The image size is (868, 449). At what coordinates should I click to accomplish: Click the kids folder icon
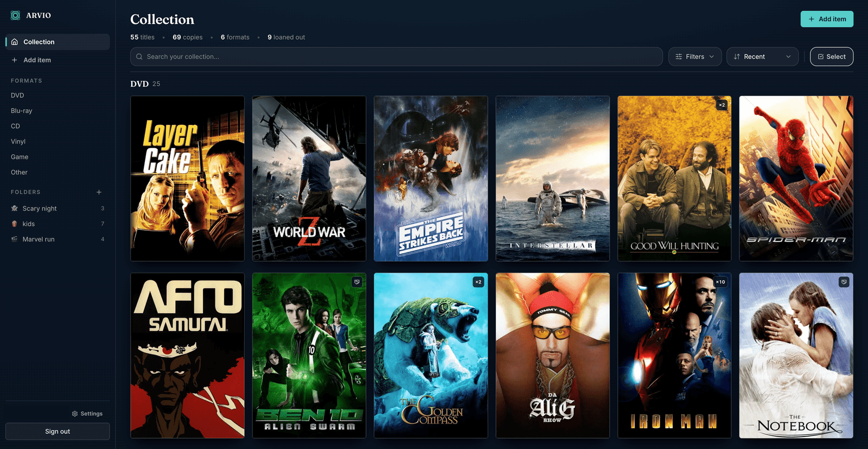click(x=15, y=224)
